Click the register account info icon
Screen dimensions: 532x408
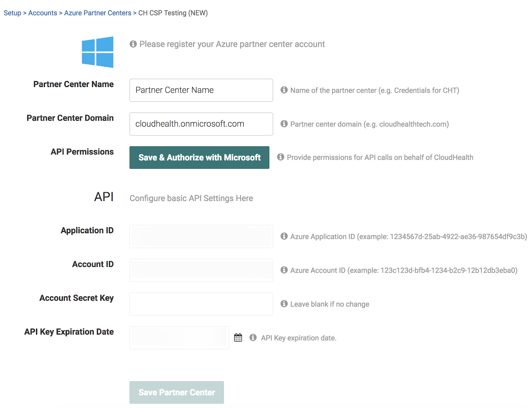pyautogui.click(x=133, y=44)
